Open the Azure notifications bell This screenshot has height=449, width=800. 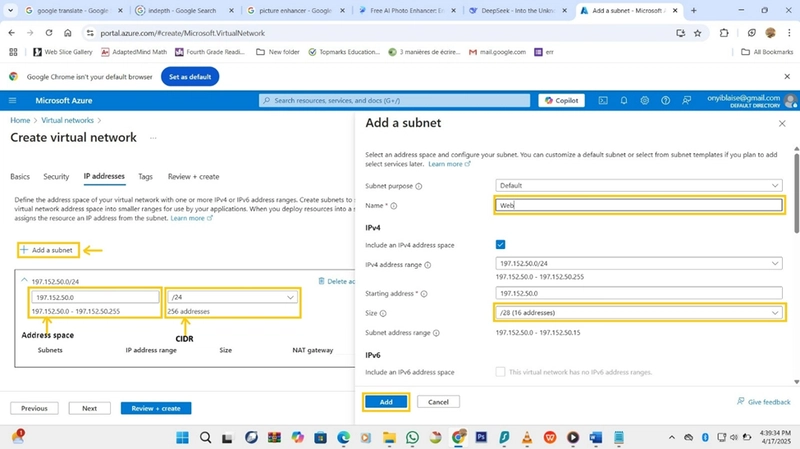pos(624,101)
